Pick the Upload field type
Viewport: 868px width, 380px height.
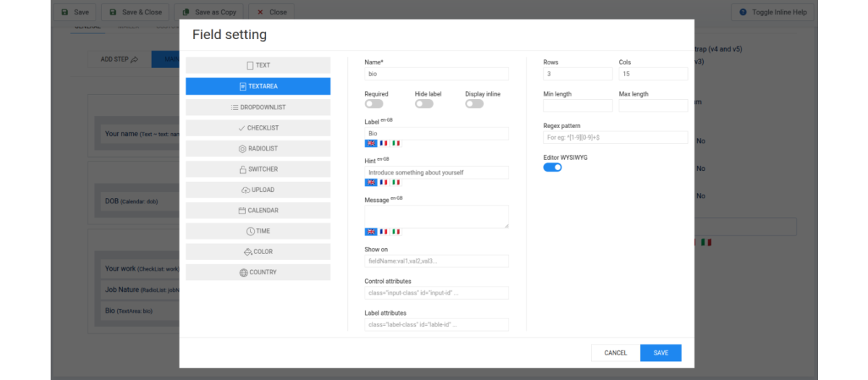[x=258, y=190]
